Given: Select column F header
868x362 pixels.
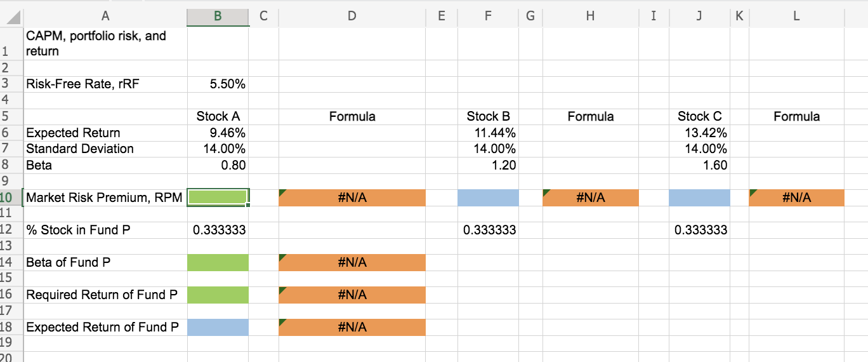Looking at the screenshot, I should pyautogui.click(x=488, y=17).
